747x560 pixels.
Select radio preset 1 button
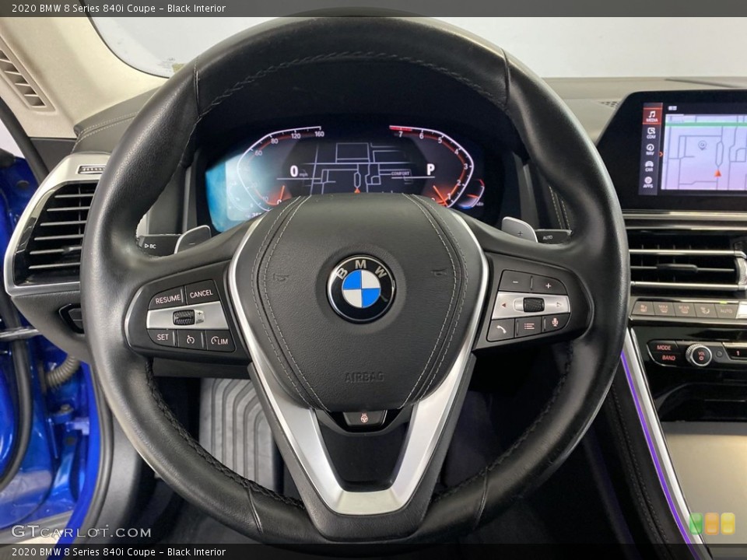(736, 353)
